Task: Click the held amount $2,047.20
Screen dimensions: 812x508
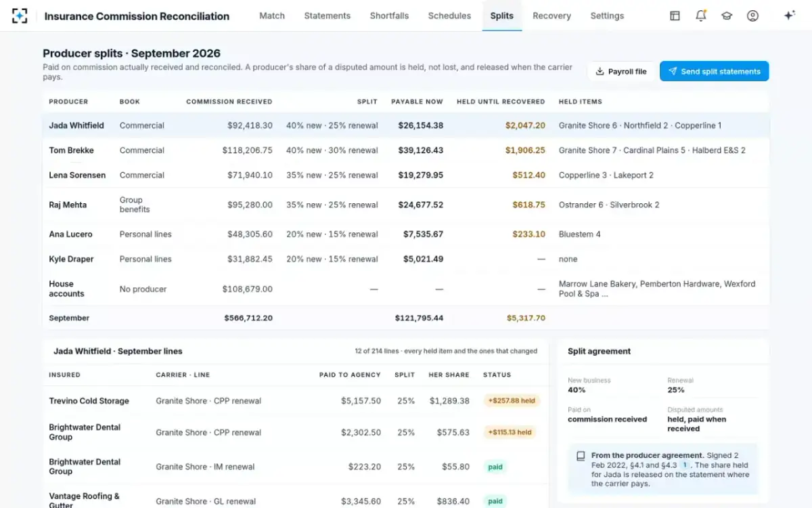Action: pyautogui.click(x=525, y=125)
